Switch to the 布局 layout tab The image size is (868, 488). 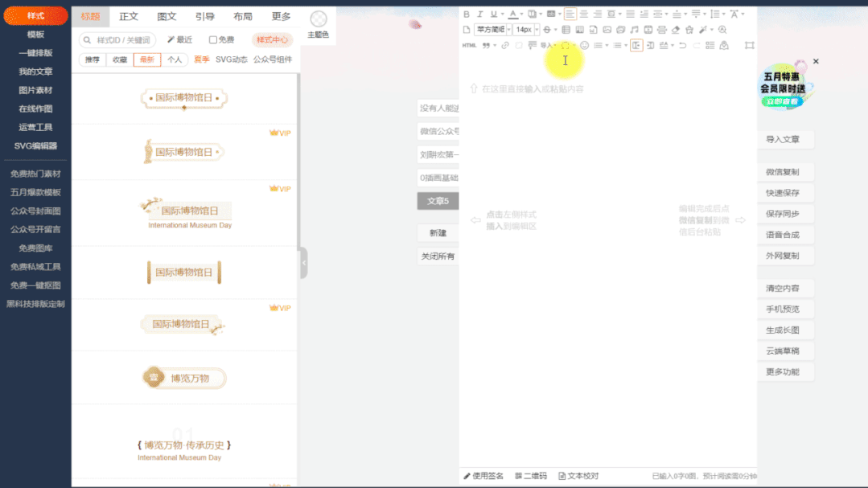(242, 17)
